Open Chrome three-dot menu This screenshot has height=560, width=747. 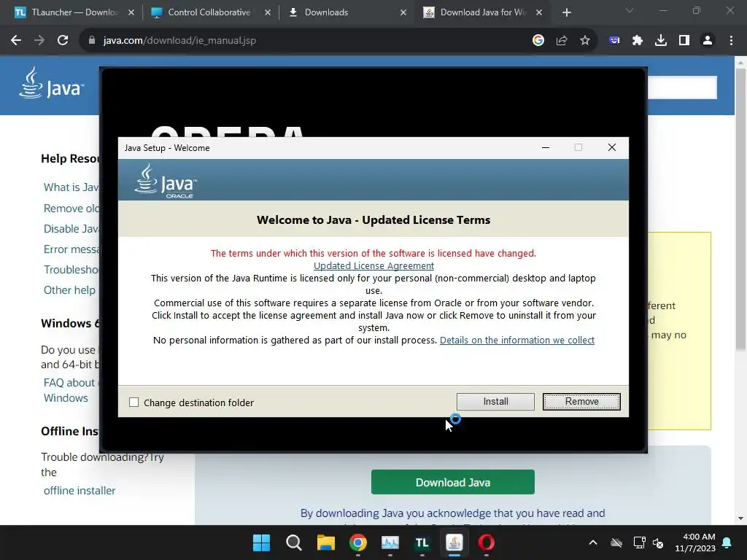point(731,41)
